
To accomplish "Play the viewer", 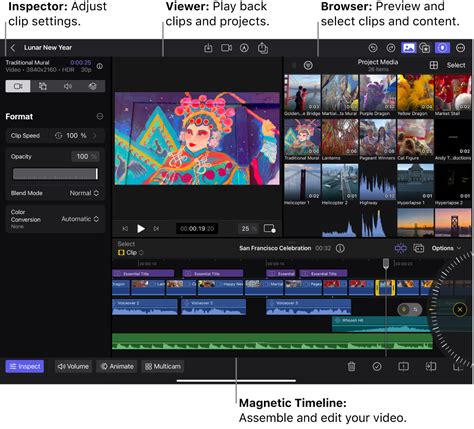I will click(x=141, y=229).
